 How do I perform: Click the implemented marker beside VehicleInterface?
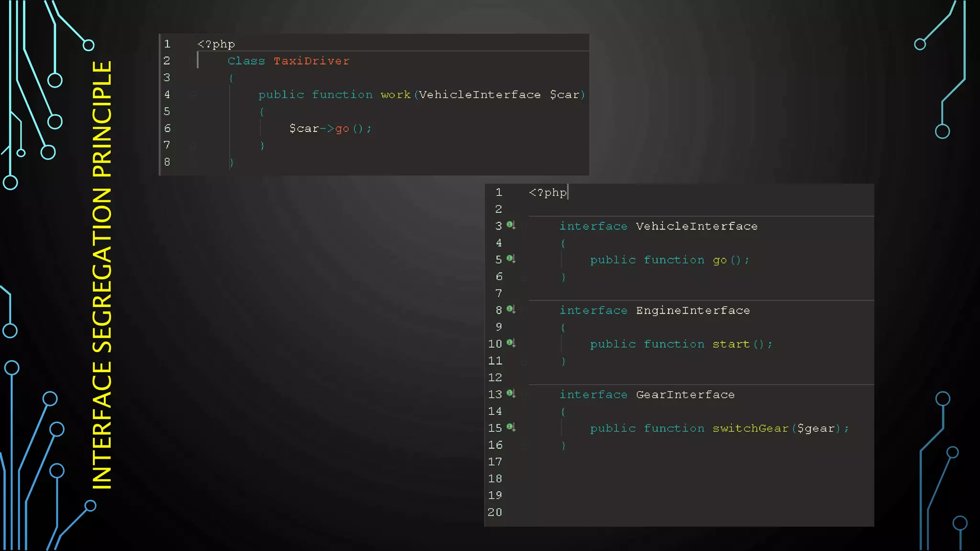511,225
